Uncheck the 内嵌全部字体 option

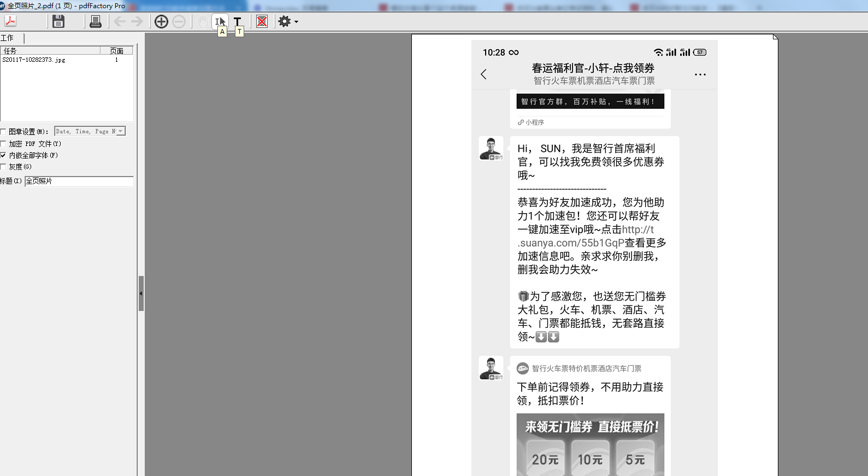3,155
